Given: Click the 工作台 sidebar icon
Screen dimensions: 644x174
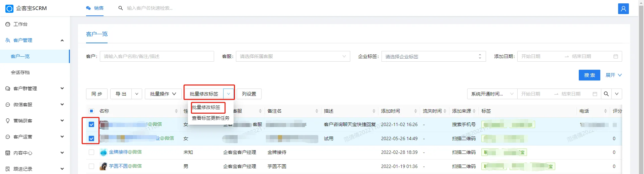Looking at the screenshot, I should click(8, 24).
